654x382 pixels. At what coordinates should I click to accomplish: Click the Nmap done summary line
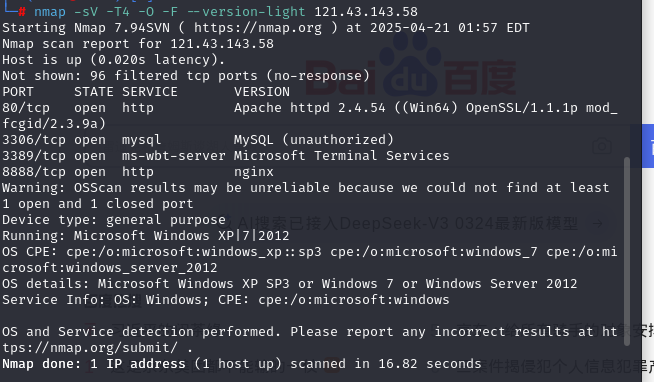[x=241, y=364]
